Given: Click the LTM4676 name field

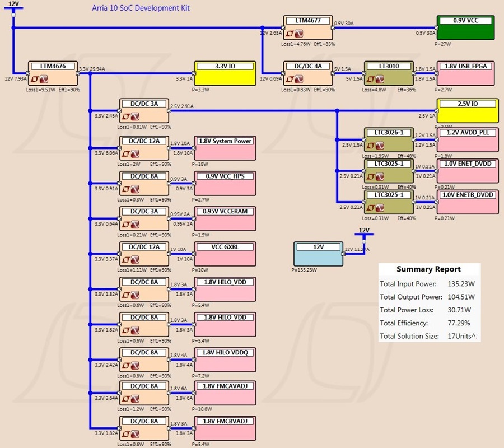Looking at the screenshot, I should point(53,66).
